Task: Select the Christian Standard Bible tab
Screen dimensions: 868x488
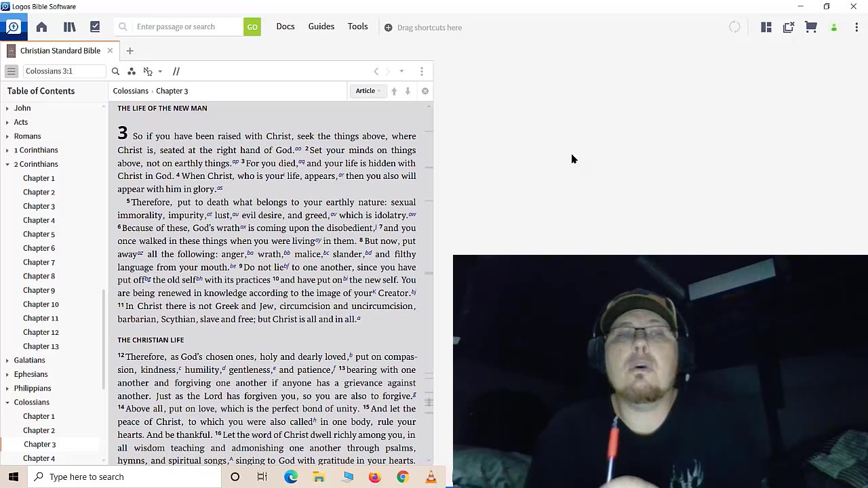Action: click(x=60, y=51)
